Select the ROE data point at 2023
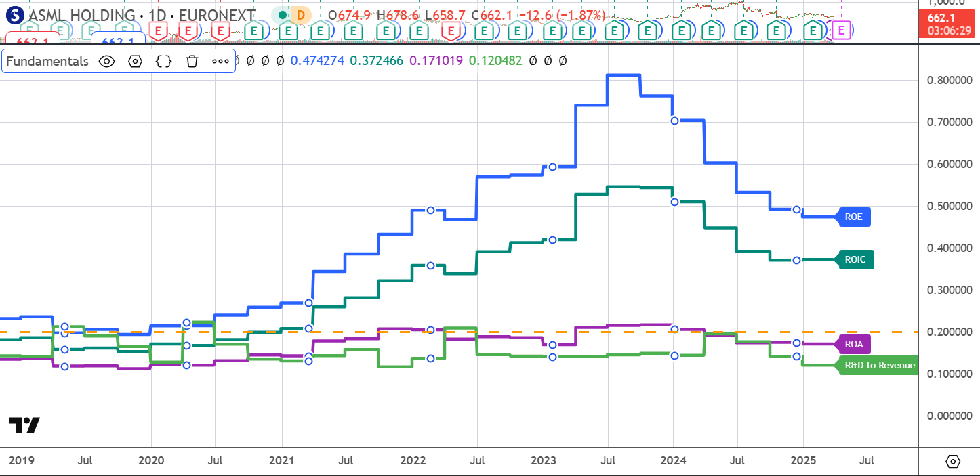 point(552,167)
